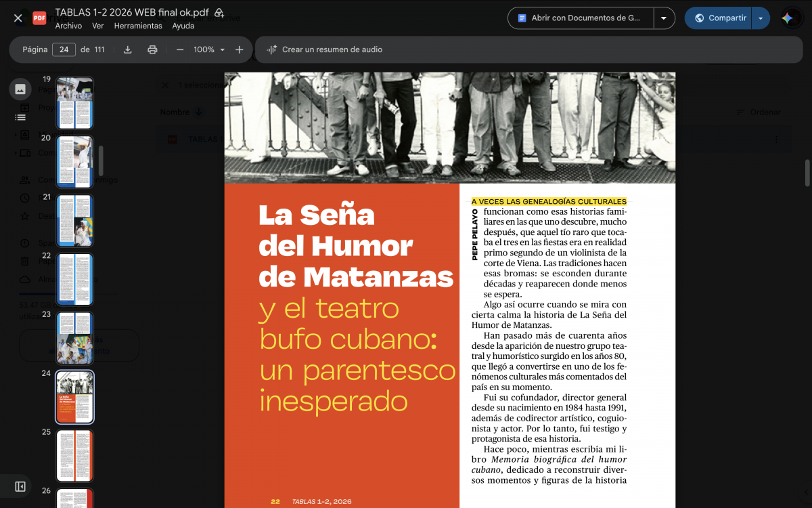Click the article title La Seña del Humor

356,246
